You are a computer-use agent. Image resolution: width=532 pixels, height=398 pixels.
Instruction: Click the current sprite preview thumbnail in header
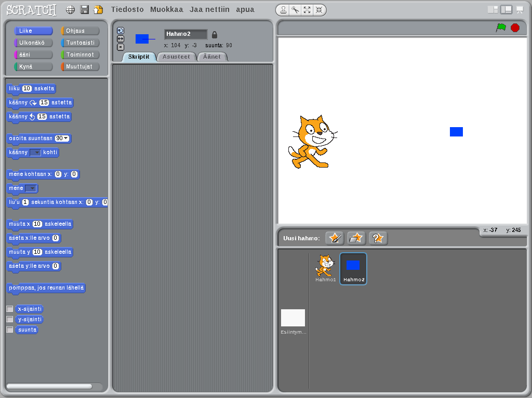click(x=142, y=39)
